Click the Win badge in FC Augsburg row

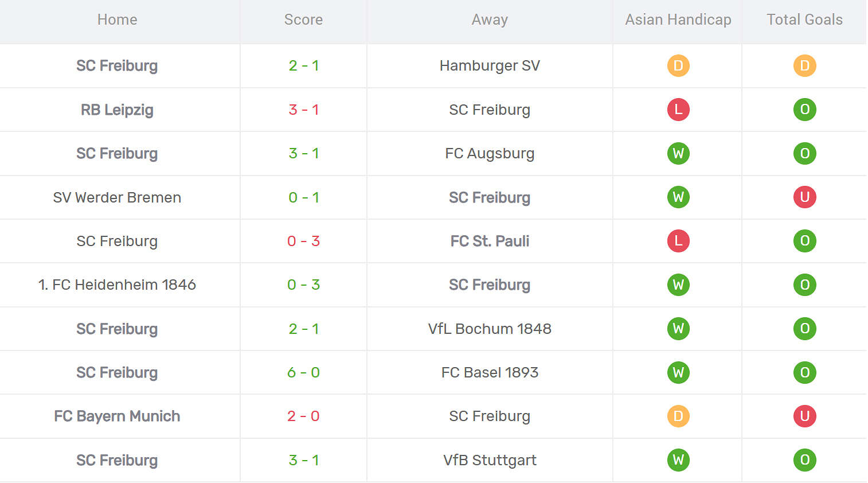point(678,154)
